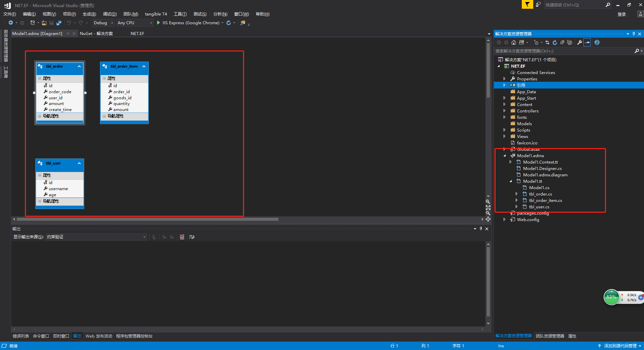
Task: Click the Collapse All icon in Solution Explorer
Action: 562,42
